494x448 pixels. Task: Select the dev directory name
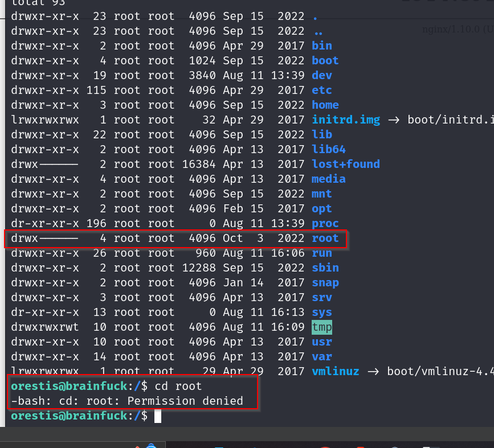click(322, 75)
